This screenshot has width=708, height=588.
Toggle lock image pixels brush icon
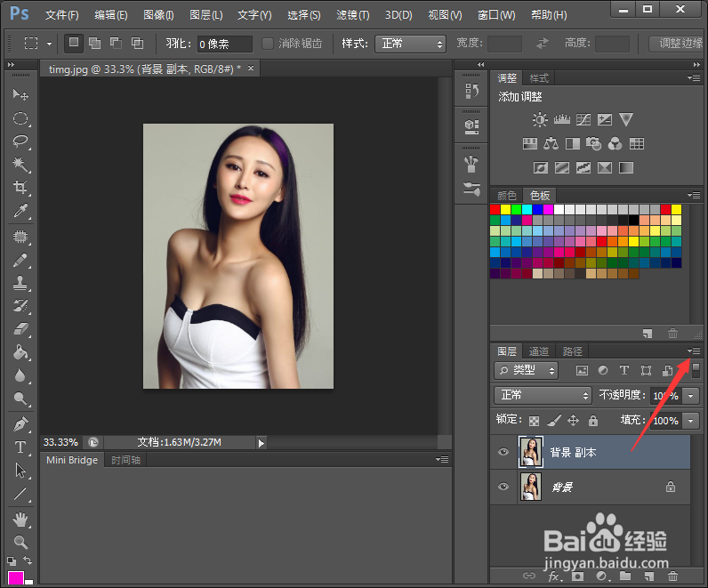pos(553,421)
